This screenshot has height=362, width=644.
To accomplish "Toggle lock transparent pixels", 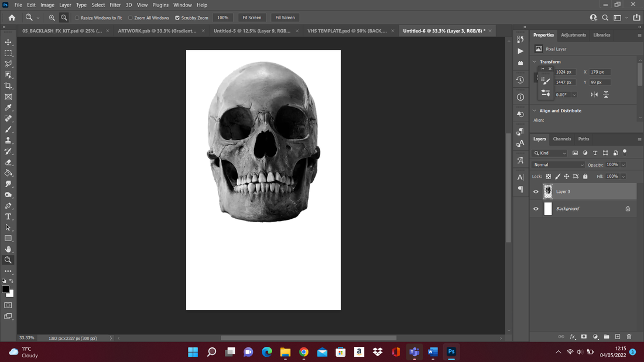I will click(x=549, y=177).
